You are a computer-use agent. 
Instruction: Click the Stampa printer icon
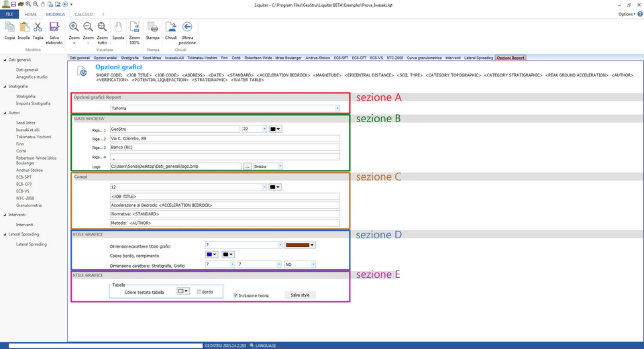pos(153,27)
